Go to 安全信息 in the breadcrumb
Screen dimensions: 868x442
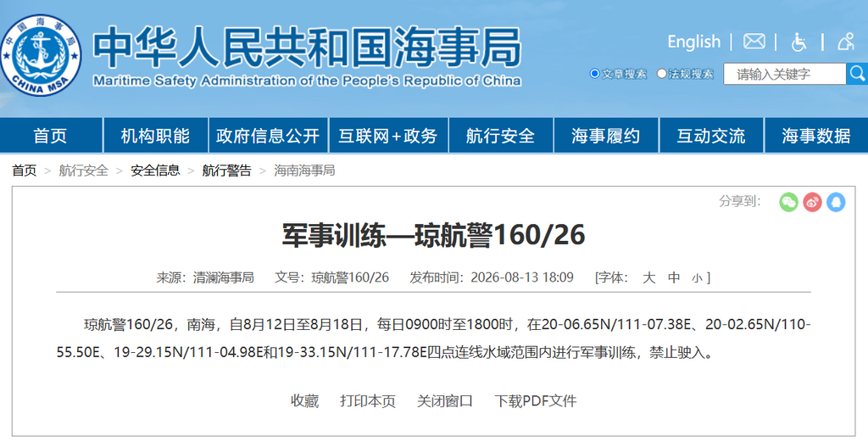pos(156,171)
